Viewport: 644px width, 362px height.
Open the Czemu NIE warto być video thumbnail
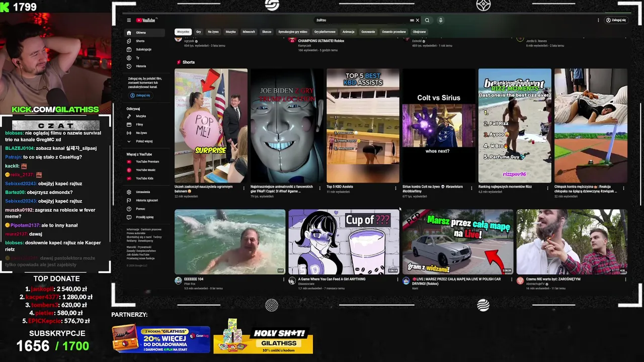(x=572, y=242)
